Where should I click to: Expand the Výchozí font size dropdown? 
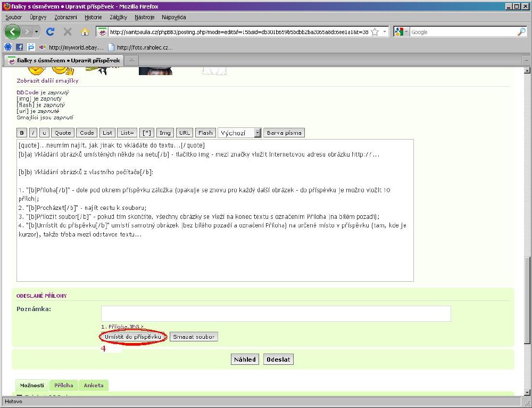point(257,133)
